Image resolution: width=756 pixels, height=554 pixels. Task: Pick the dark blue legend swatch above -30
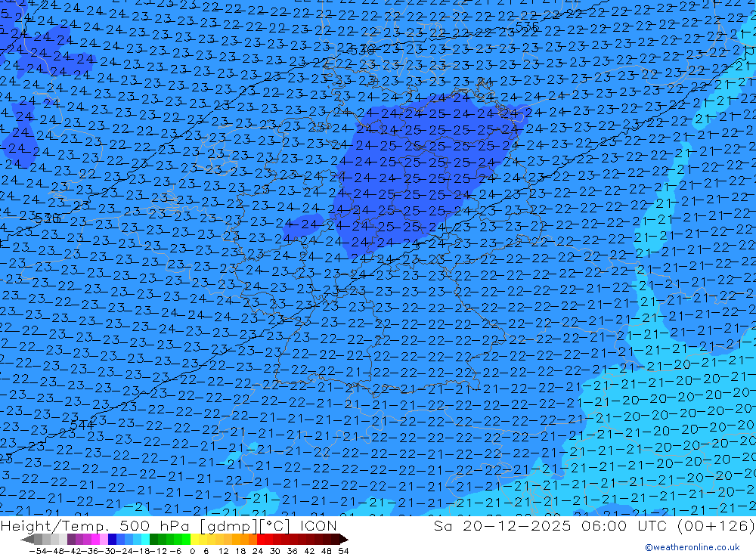pyautogui.click(x=112, y=539)
